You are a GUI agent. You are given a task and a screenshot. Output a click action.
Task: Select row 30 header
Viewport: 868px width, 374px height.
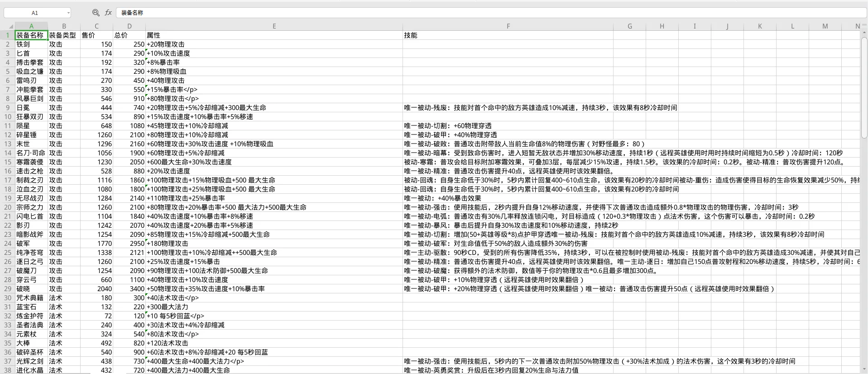8,298
